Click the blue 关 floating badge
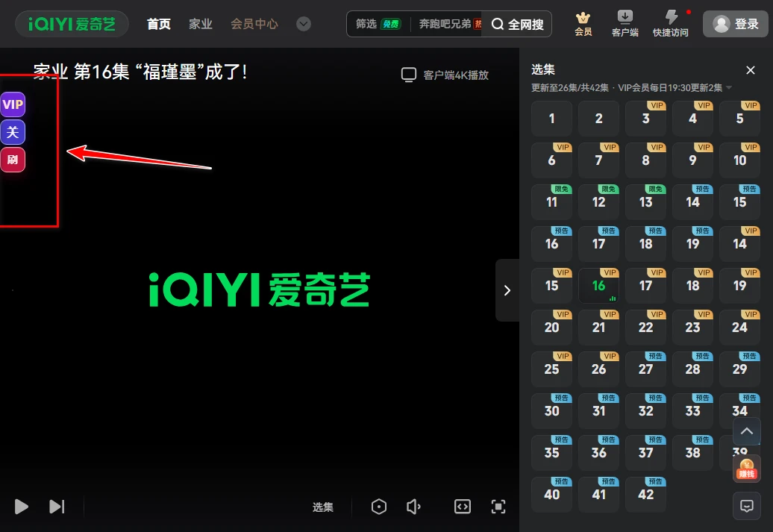Screen dimensions: 773x532 (x=13, y=132)
